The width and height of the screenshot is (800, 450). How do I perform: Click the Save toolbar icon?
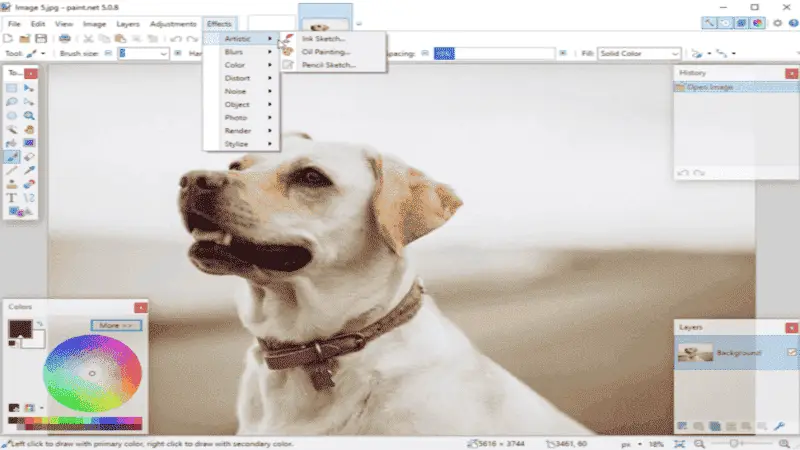[41, 38]
